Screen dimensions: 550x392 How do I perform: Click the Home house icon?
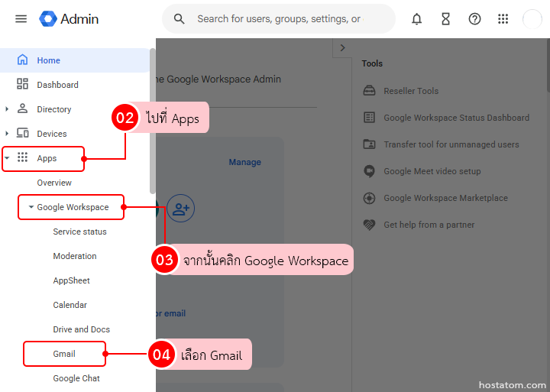tap(22, 60)
